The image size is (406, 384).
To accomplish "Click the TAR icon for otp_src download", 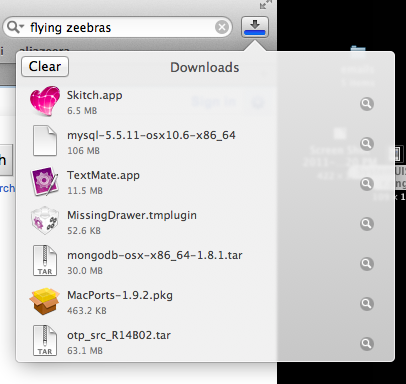I will pos(45,341).
